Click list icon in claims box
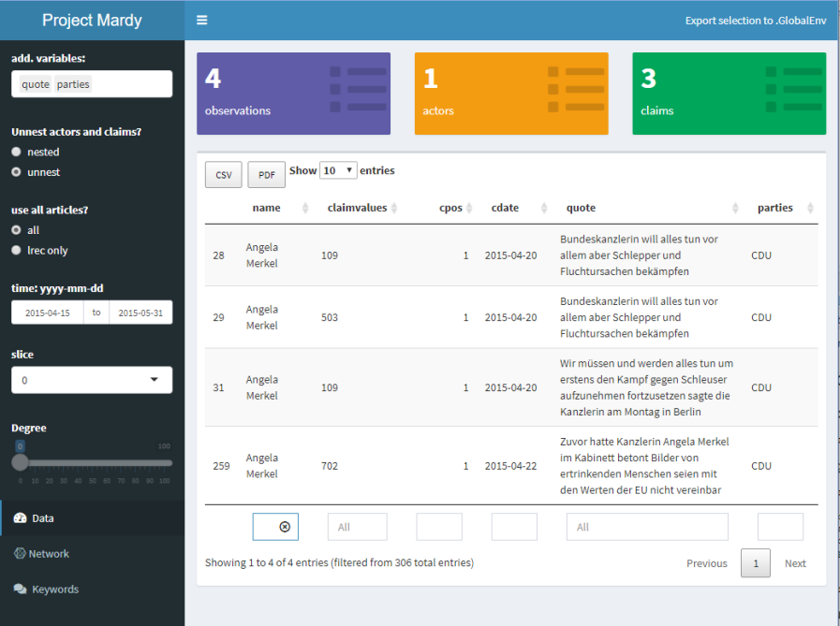The image size is (840, 626). [x=794, y=89]
